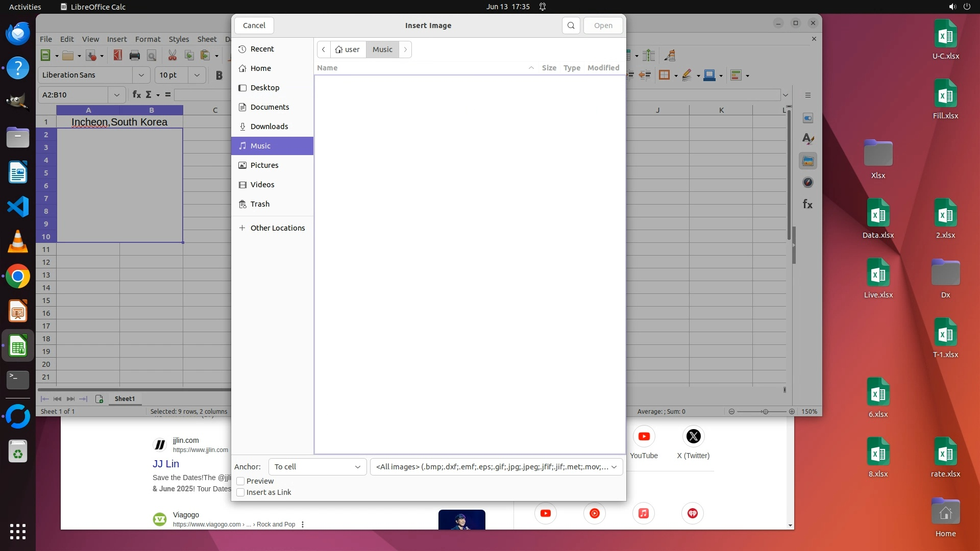Viewport: 980px width, 551px height.
Task: Open the image file type filter dropdown
Action: tap(496, 467)
